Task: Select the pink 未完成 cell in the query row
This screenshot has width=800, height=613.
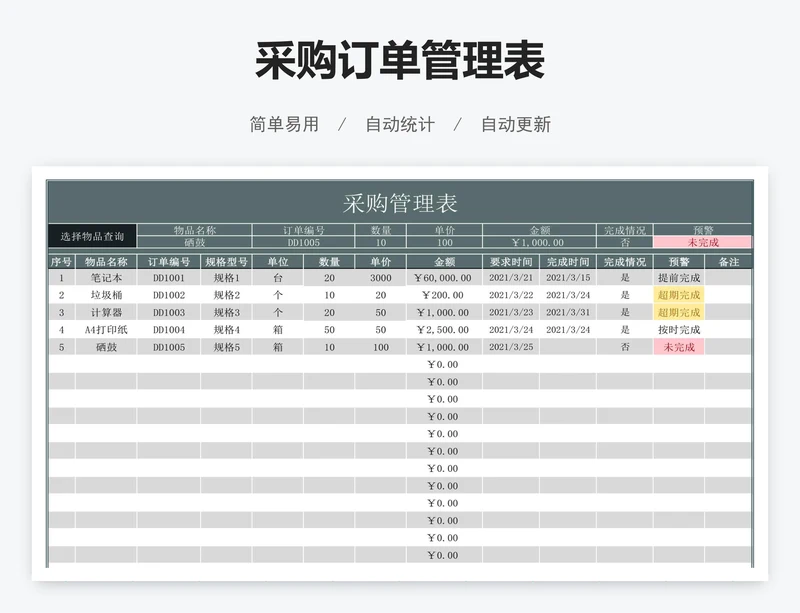Action: pyautogui.click(x=703, y=242)
